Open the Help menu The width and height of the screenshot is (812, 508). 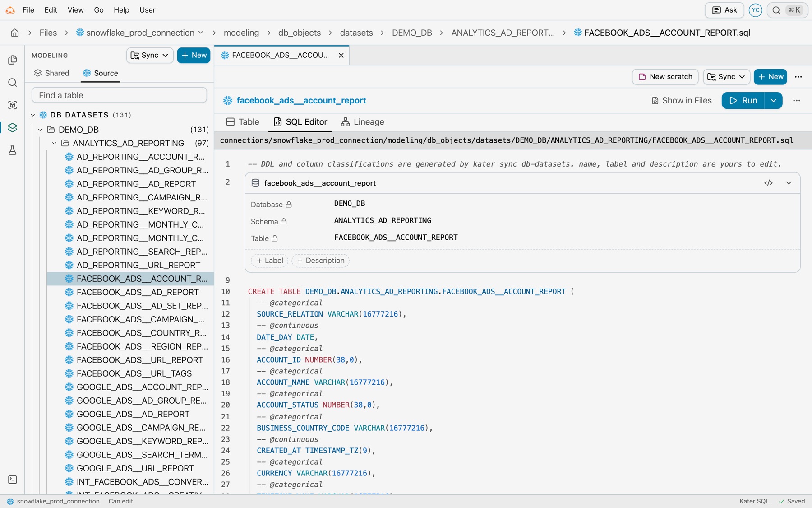pyautogui.click(x=121, y=10)
